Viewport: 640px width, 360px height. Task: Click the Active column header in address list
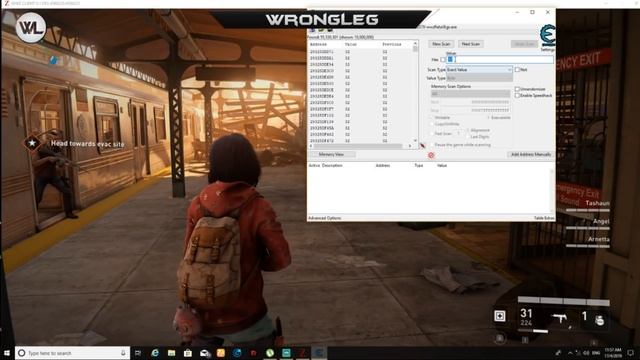[x=314, y=166]
